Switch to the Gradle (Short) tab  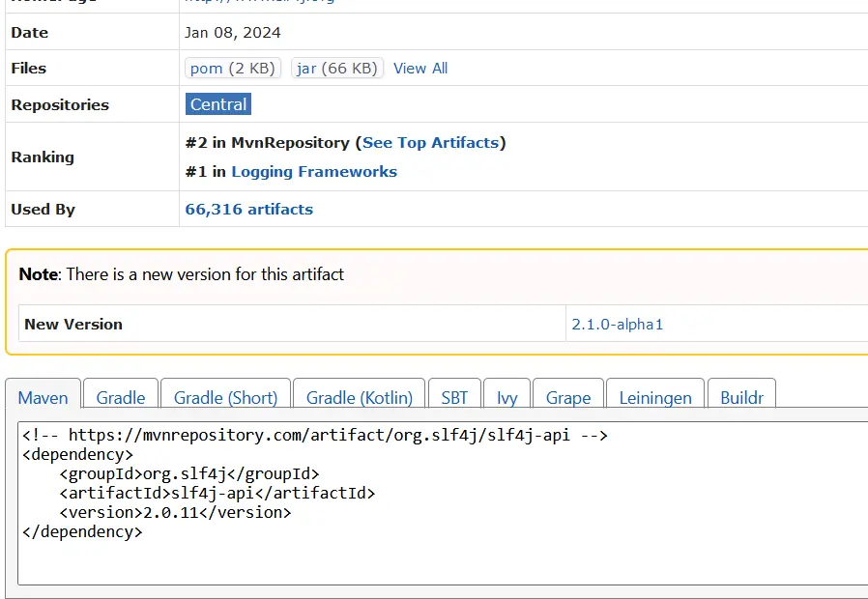click(225, 397)
